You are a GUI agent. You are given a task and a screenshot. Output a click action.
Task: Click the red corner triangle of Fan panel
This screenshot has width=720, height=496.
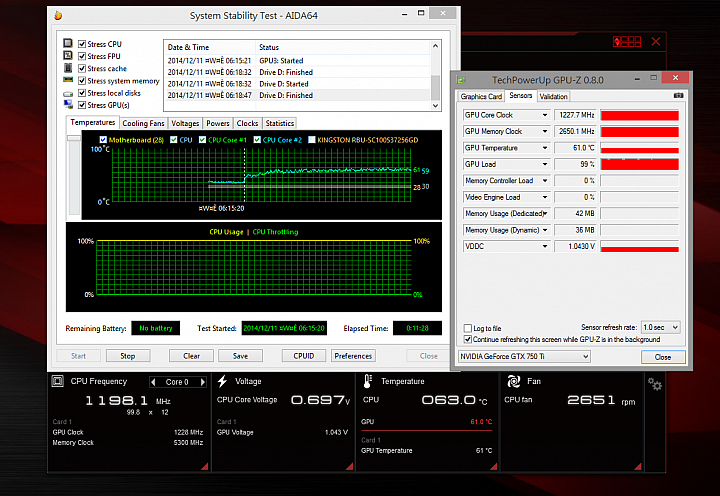pyautogui.click(x=638, y=467)
